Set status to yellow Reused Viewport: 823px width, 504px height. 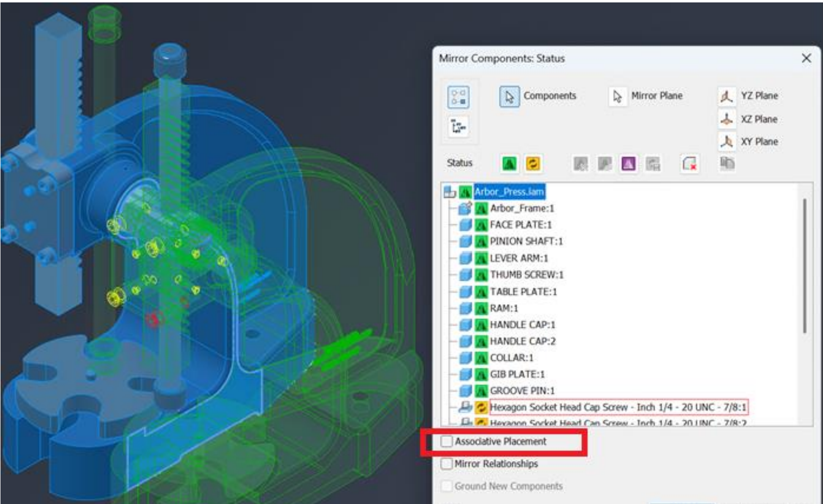(x=533, y=163)
